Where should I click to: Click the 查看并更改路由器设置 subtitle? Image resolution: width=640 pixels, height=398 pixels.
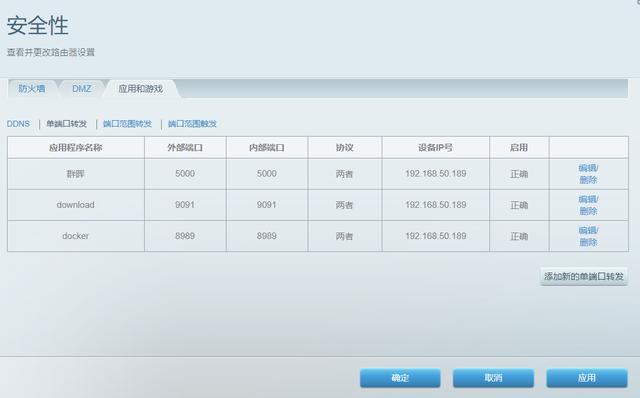[x=51, y=52]
